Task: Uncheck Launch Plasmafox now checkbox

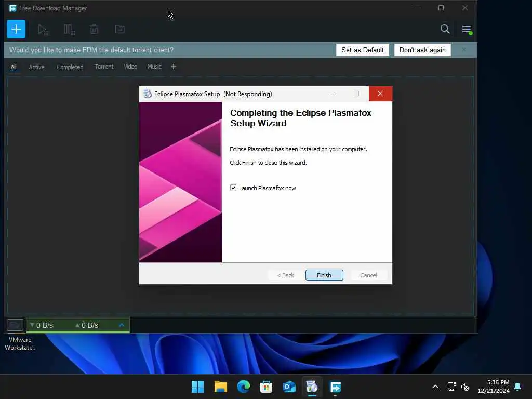Action: point(233,188)
